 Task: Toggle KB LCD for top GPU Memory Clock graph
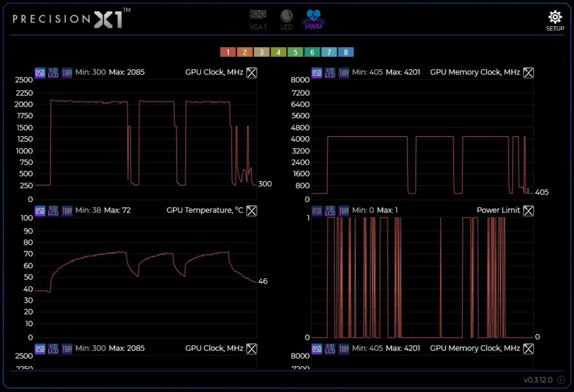pyautogui.click(x=330, y=73)
